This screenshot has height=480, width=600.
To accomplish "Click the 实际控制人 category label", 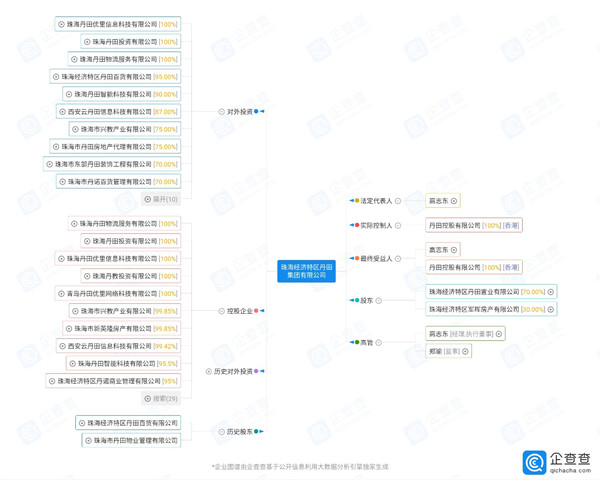I will pos(376,225).
